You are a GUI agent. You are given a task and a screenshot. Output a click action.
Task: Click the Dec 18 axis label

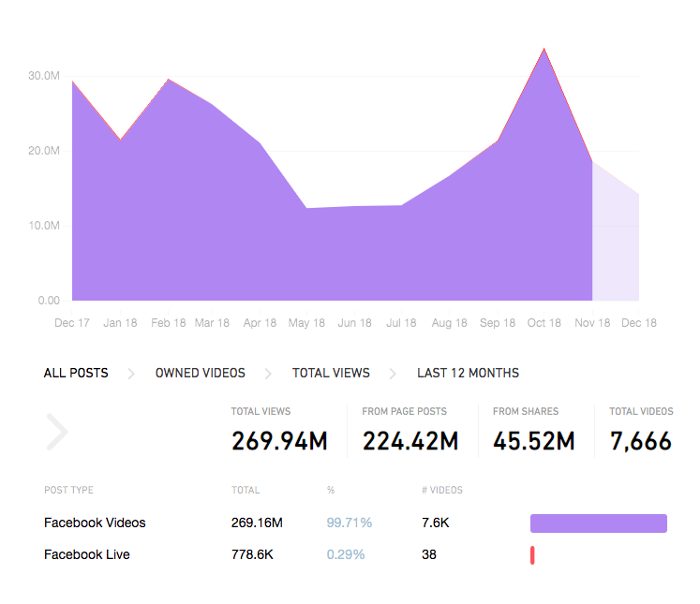(639, 323)
